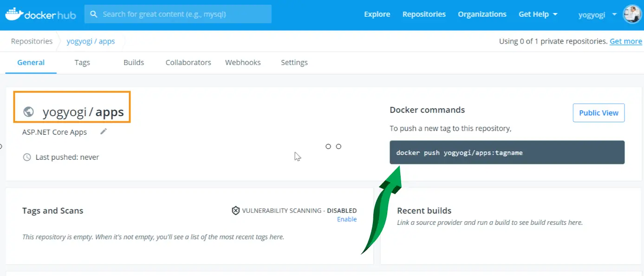The image size is (644, 276).
Task: Click the VULNERABILITY SCANNING - DISABLED label
Action: tap(299, 210)
